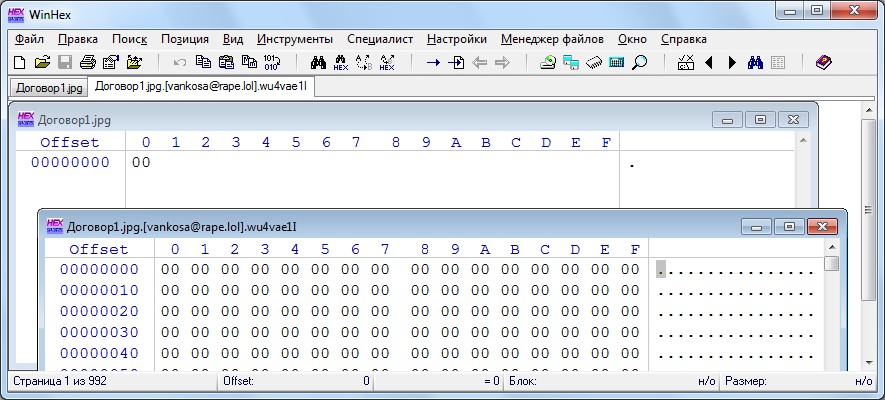Open options icon with check and X marks
885x400 pixels.
(x=686, y=63)
